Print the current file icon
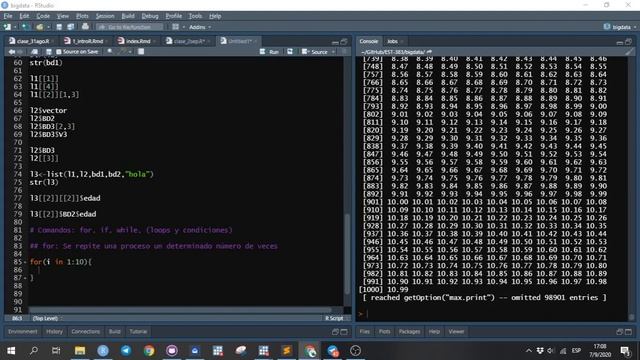 85,27
